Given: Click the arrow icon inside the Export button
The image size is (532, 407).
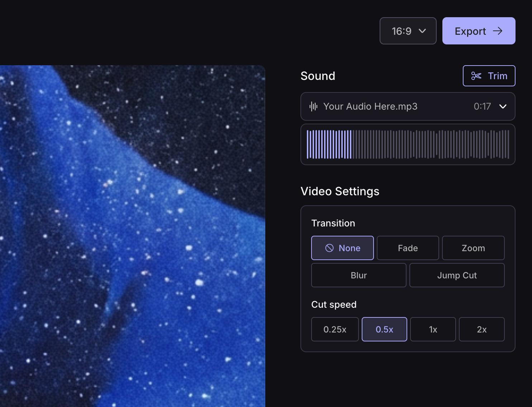Looking at the screenshot, I should click(x=498, y=31).
